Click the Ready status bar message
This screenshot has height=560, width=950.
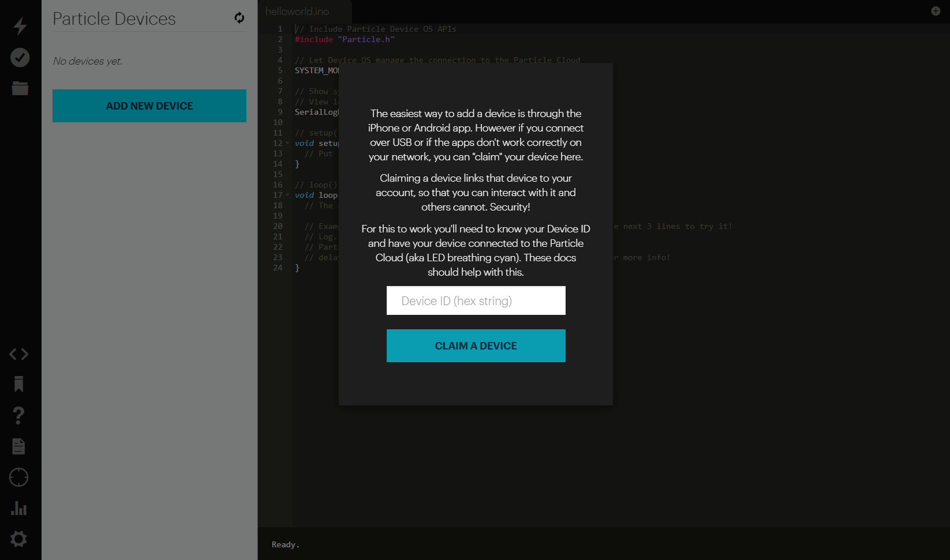pyautogui.click(x=285, y=544)
